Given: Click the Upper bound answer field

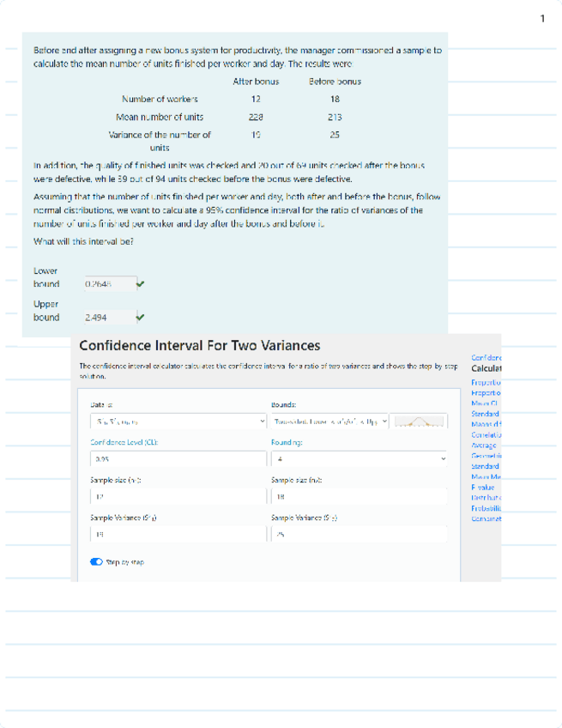Looking at the screenshot, I should [x=111, y=318].
